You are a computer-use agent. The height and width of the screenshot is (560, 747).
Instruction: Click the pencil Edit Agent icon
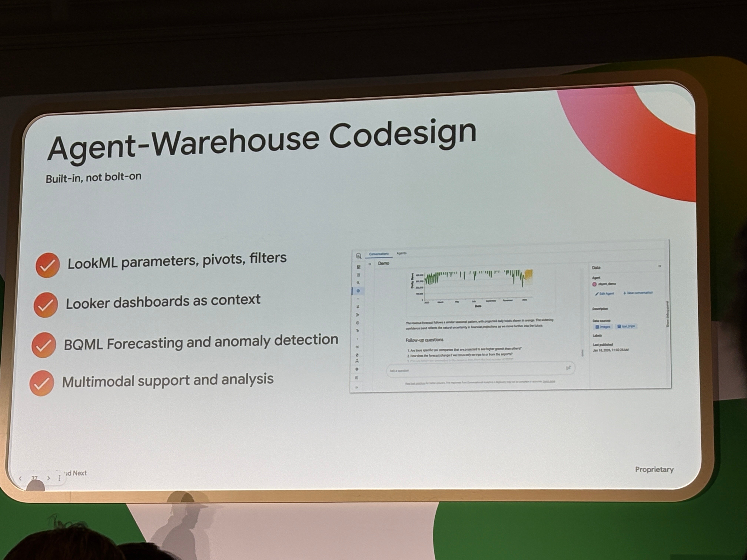[597, 294]
